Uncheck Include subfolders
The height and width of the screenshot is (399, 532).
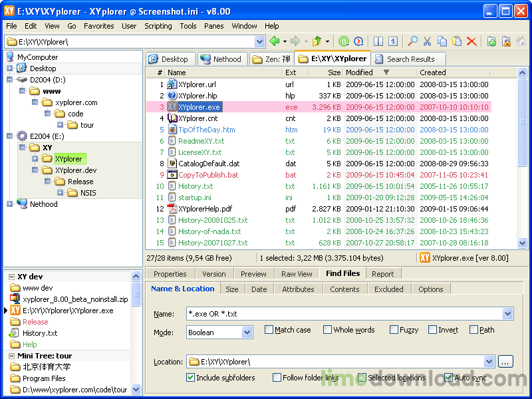[191, 377]
